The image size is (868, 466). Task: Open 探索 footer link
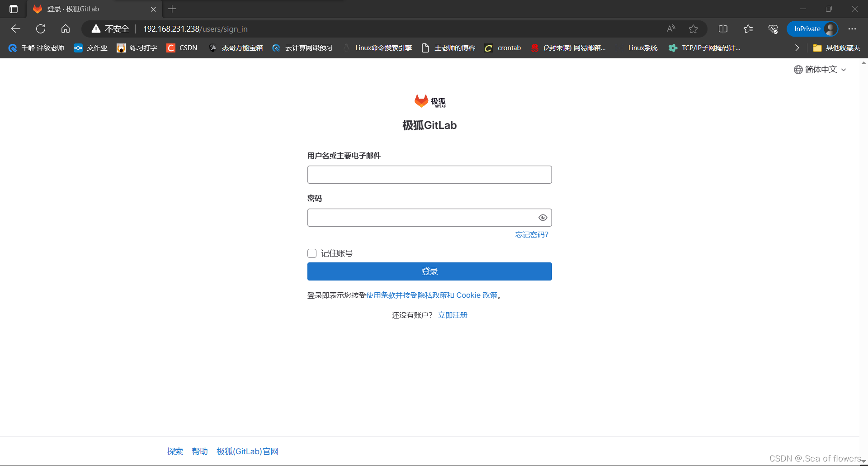pyautogui.click(x=175, y=452)
